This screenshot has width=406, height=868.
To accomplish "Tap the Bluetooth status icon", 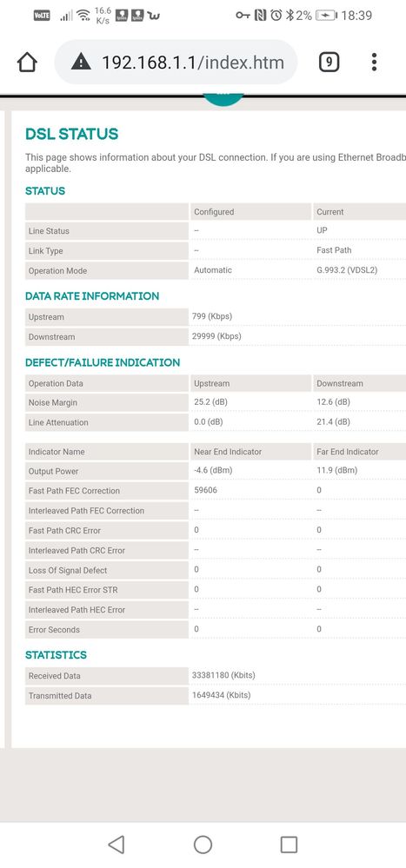I will click(290, 16).
